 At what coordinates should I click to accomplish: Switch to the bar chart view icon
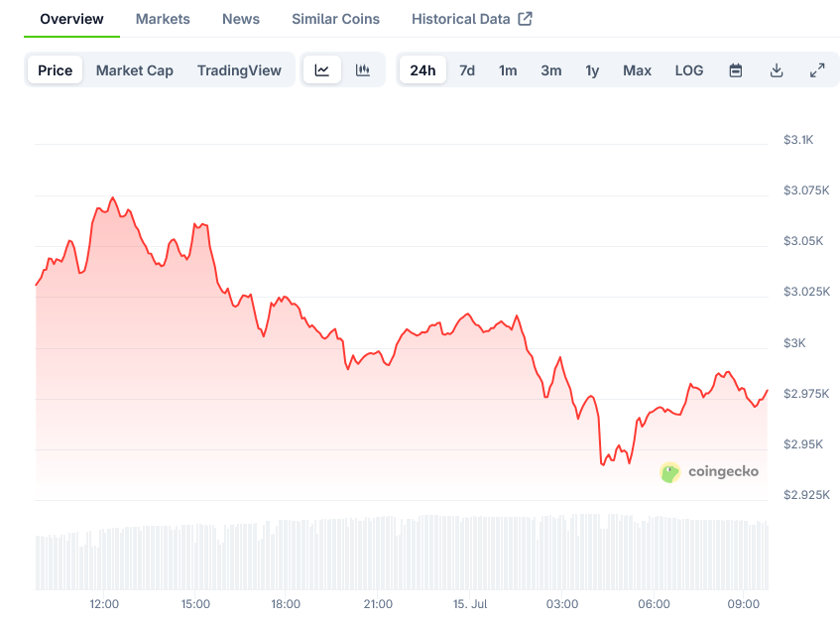click(363, 70)
